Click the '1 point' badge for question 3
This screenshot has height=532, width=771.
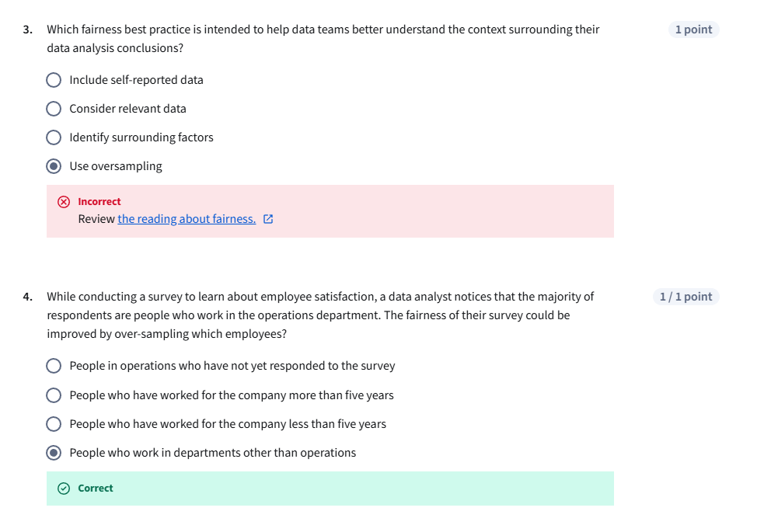(x=693, y=30)
